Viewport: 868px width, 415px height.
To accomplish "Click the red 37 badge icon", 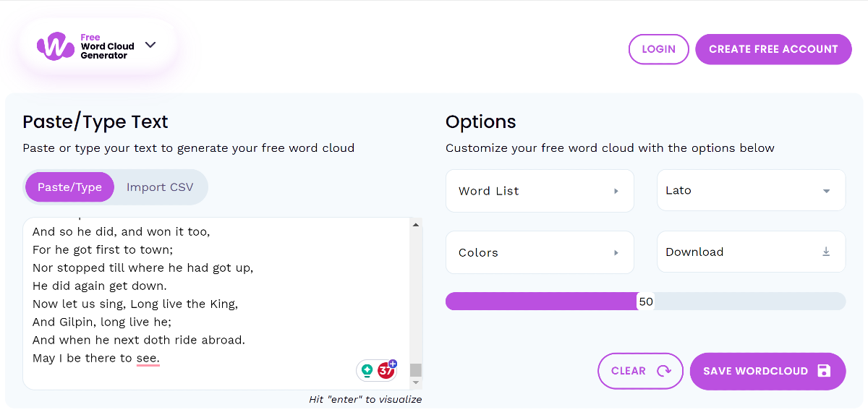I will [386, 371].
